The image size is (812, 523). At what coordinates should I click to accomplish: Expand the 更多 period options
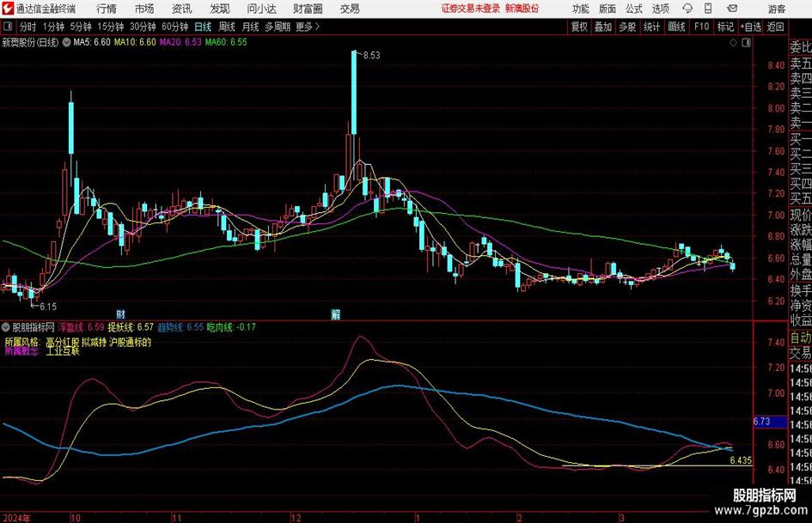308,27
